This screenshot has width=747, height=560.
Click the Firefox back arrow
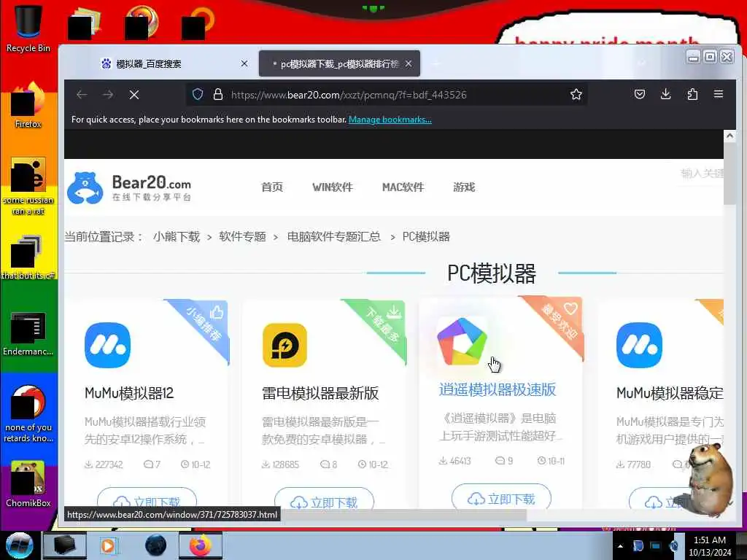82,95
